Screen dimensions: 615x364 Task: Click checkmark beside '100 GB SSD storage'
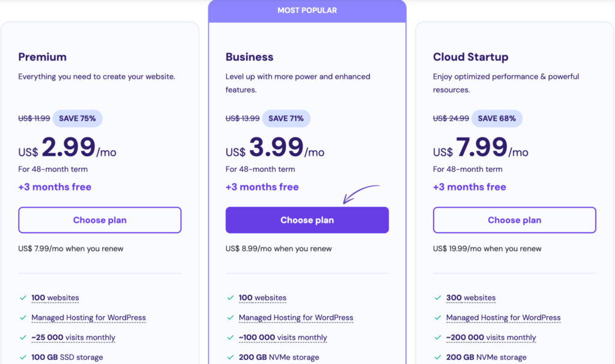click(23, 357)
